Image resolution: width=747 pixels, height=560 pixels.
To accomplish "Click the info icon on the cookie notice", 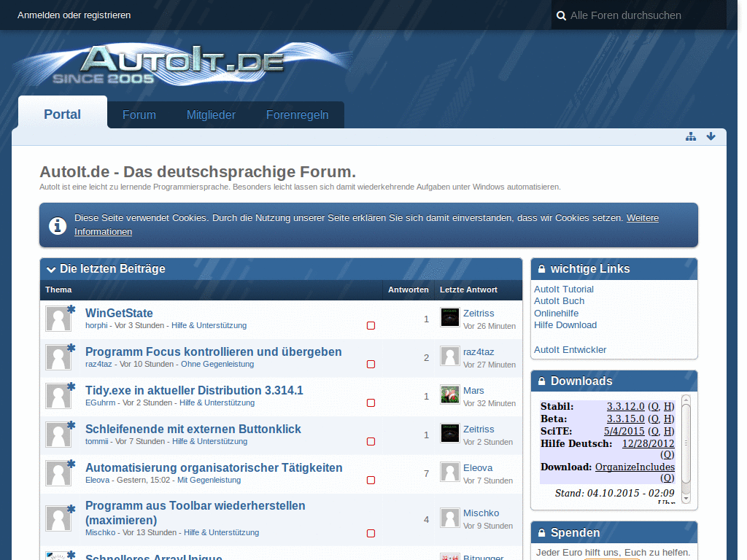I will [x=58, y=226].
